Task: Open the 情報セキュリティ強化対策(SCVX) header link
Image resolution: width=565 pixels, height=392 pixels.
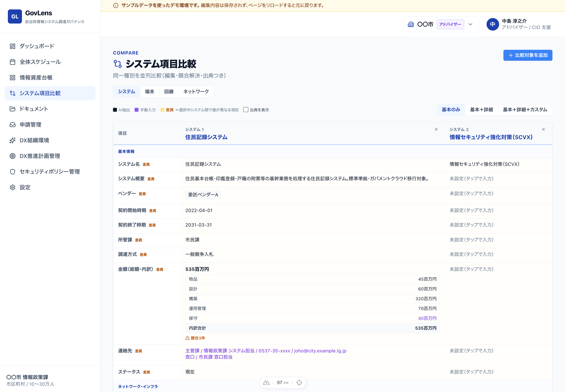Action: pos(491,137)
